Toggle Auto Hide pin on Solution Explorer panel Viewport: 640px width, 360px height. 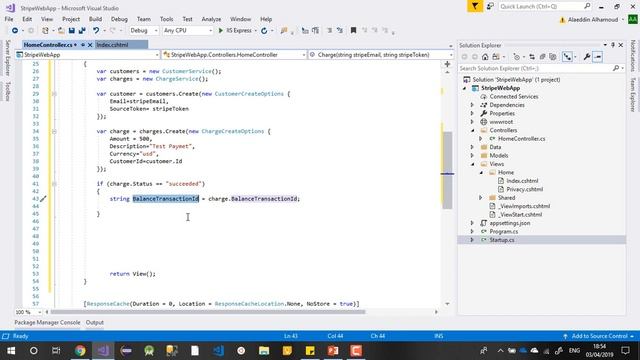[x=613, y=45]
